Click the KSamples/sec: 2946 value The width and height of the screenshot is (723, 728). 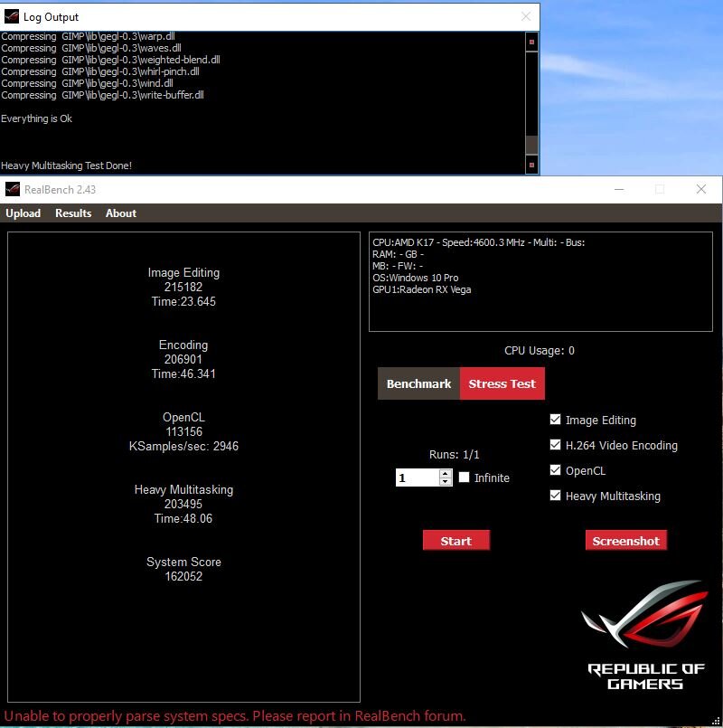click(x=183, y=446)
